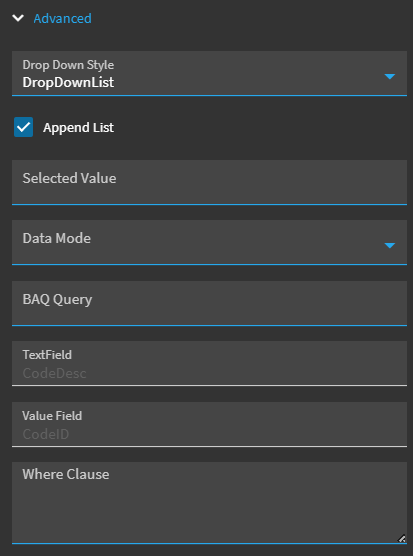
Task: Click the blue Advanced header text
Action: (x=62, y=18)
